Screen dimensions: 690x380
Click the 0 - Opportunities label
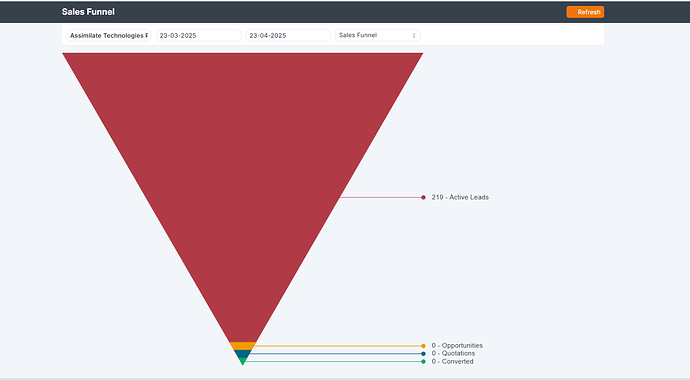[x=457, y=346]
